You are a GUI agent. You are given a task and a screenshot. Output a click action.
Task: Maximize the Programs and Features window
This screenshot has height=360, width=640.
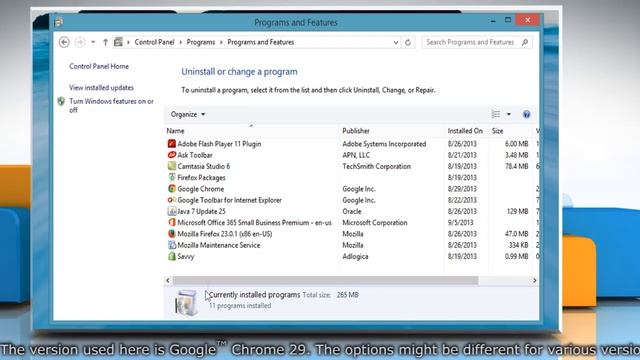[x=508, y=20]
